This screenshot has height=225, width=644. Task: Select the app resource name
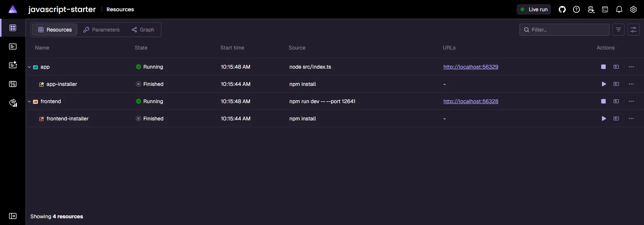[x=45, y=67]
